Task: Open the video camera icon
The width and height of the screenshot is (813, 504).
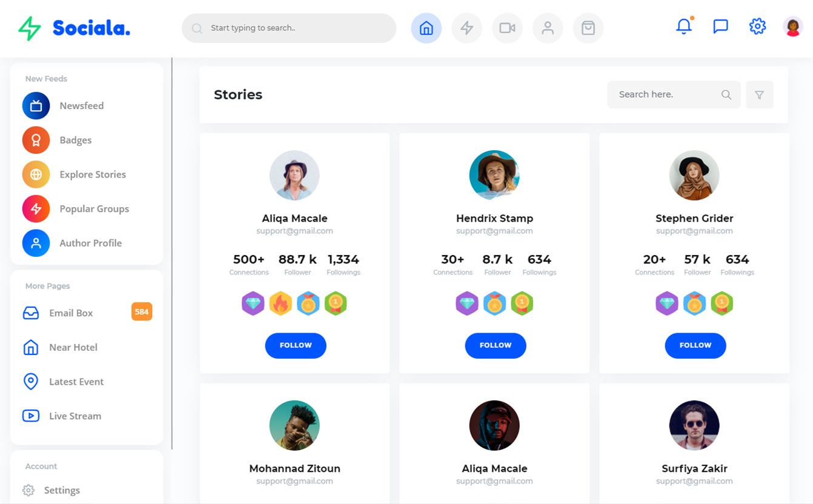Action: point(507,28)
